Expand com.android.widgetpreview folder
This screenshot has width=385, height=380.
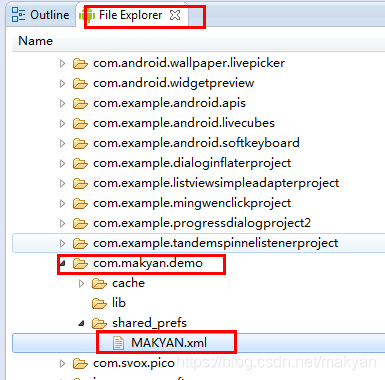point(62,83)
